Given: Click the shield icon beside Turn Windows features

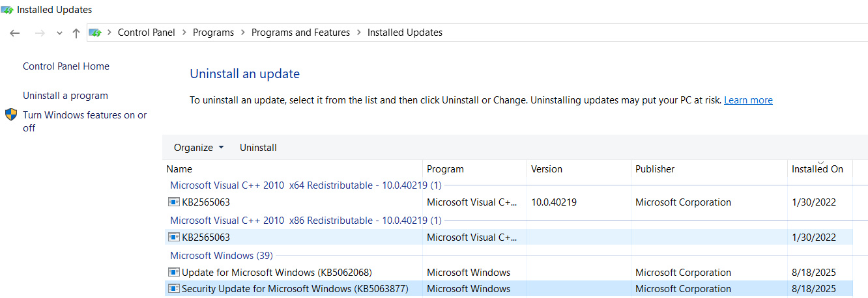Looking at the screenshot, I should tap(11, 115).
